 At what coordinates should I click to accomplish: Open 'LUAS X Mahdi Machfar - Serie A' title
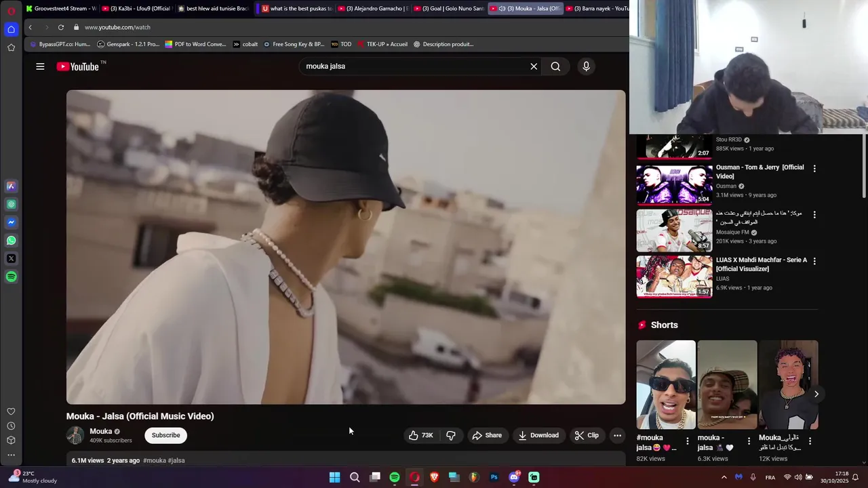pos(762,264)
